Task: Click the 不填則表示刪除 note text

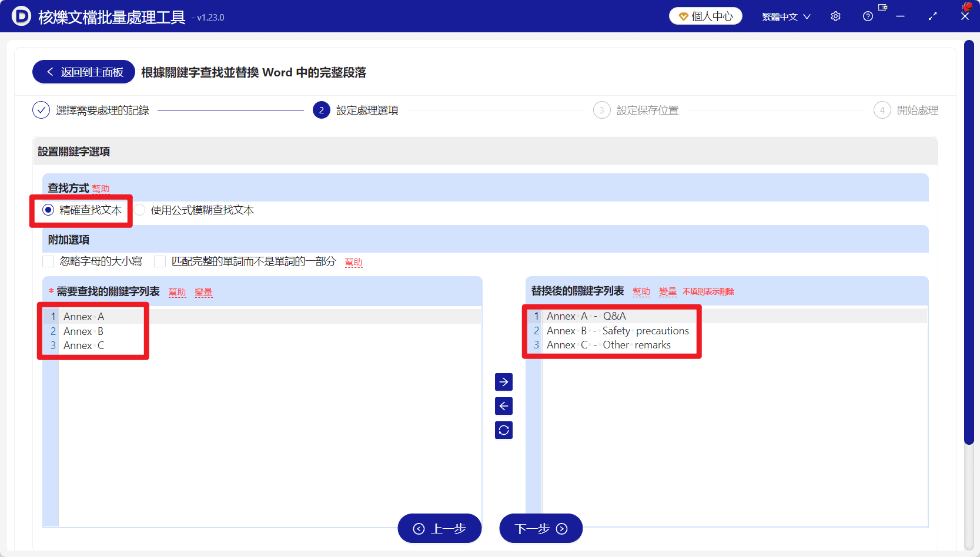Action: click(x=708, y=291)
